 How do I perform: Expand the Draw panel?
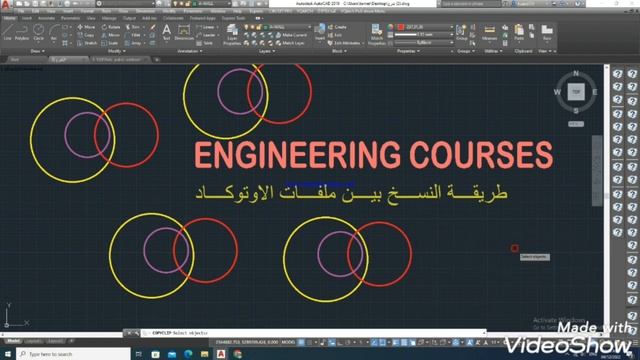coord(38,51)
